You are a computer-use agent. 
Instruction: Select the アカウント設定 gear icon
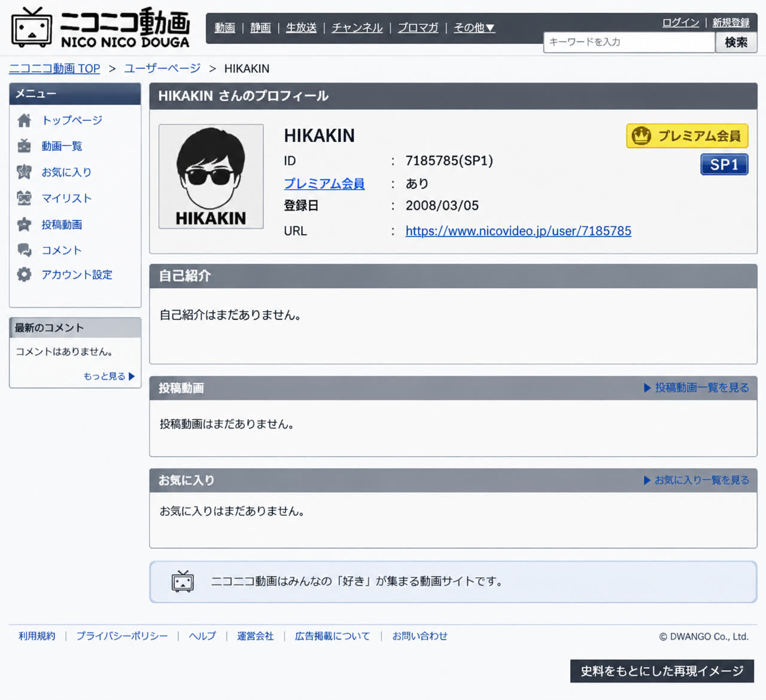(x=24, y=275)
